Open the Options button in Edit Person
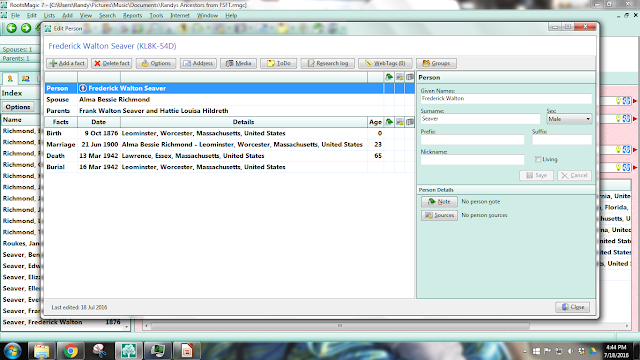Screen dimensions: 640x360 [156, 63]
